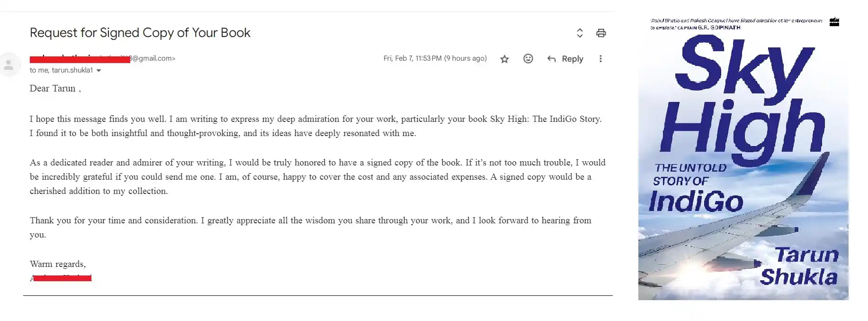Click the sender's profile avatar

tap(9, 65)
